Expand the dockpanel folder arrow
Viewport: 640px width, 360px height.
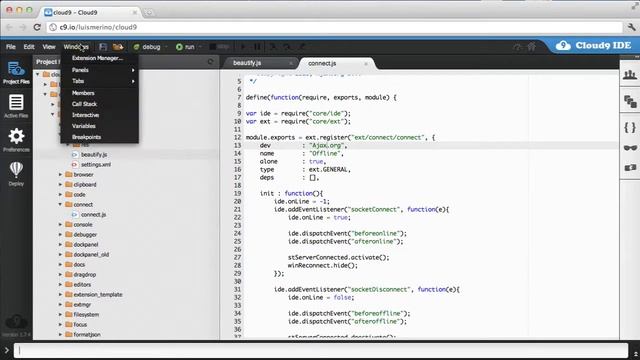tap(60, 244)
